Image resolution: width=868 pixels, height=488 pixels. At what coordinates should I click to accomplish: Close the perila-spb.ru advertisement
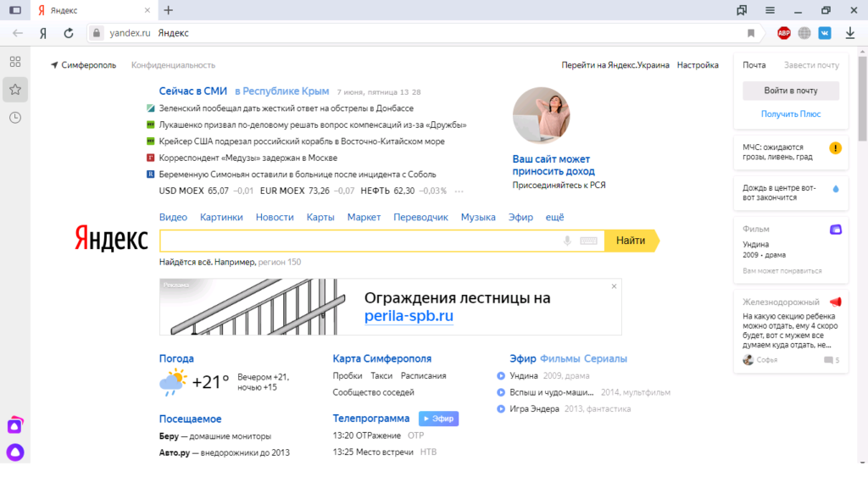pyautogui.click(x=614, y=286)
